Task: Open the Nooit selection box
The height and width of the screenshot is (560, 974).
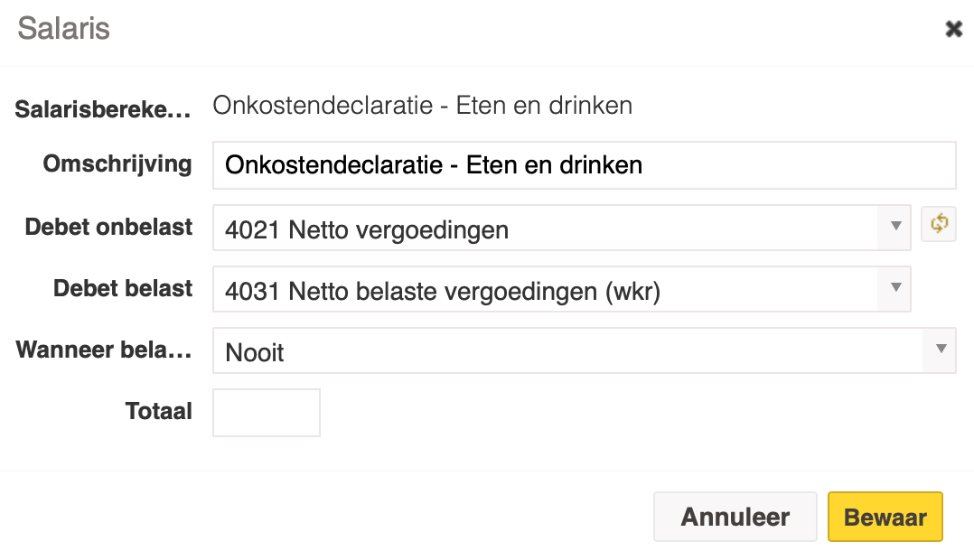Action: (584, 350)
